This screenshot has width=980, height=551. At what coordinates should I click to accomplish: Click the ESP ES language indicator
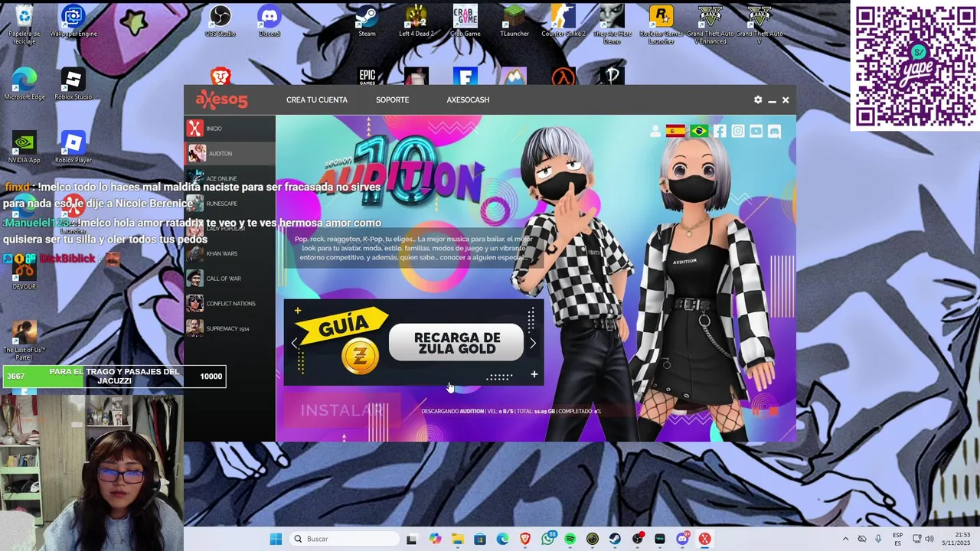(x=897, y=539)
